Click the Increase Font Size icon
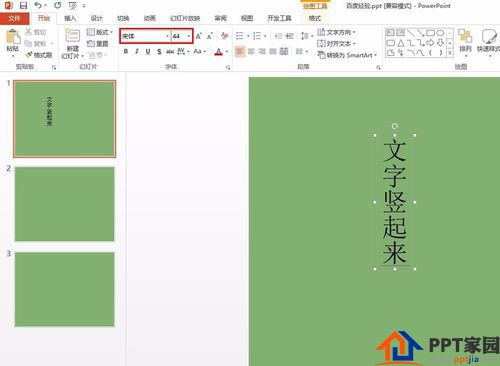 point(199,36)
